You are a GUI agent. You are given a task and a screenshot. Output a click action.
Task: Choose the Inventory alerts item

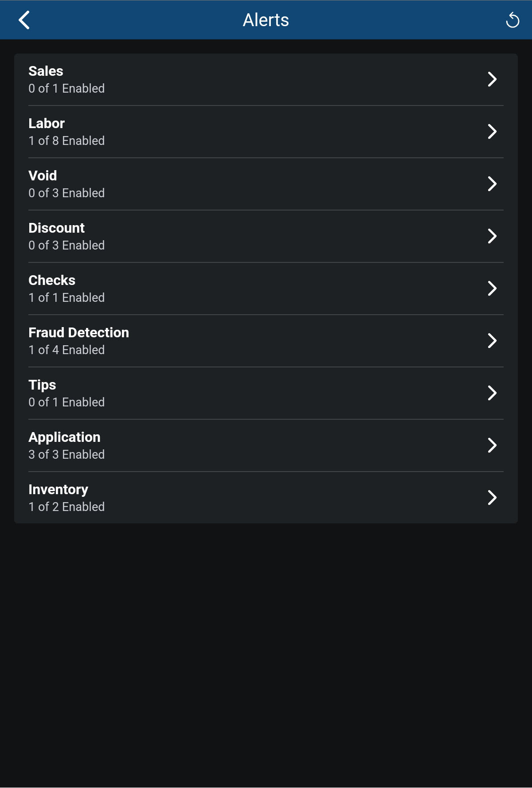coord(66,498)
